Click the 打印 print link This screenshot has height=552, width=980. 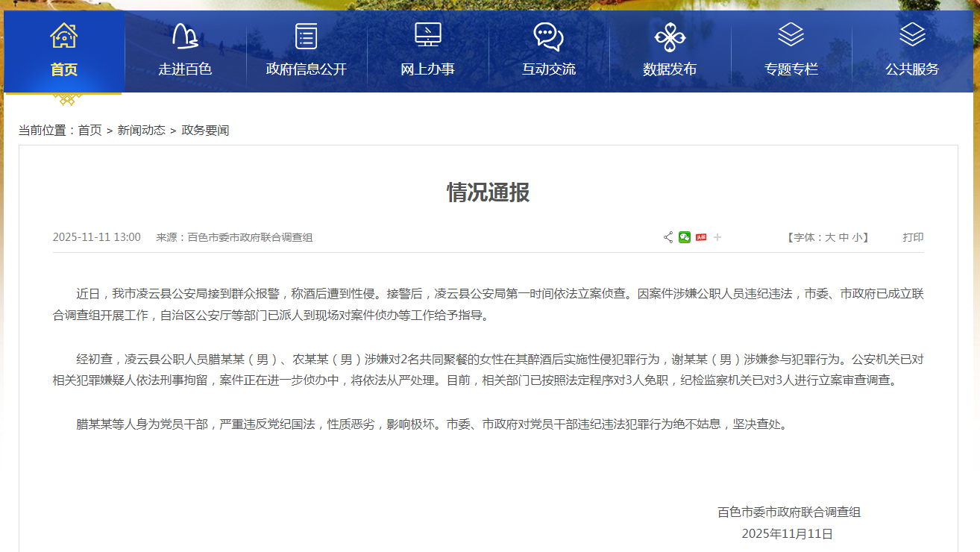click(x=913, y=237)
